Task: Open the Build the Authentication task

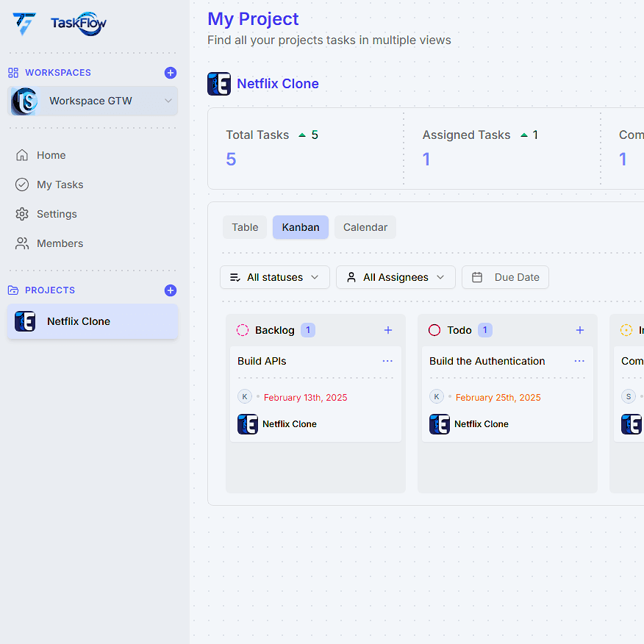Action: [507, 394]
